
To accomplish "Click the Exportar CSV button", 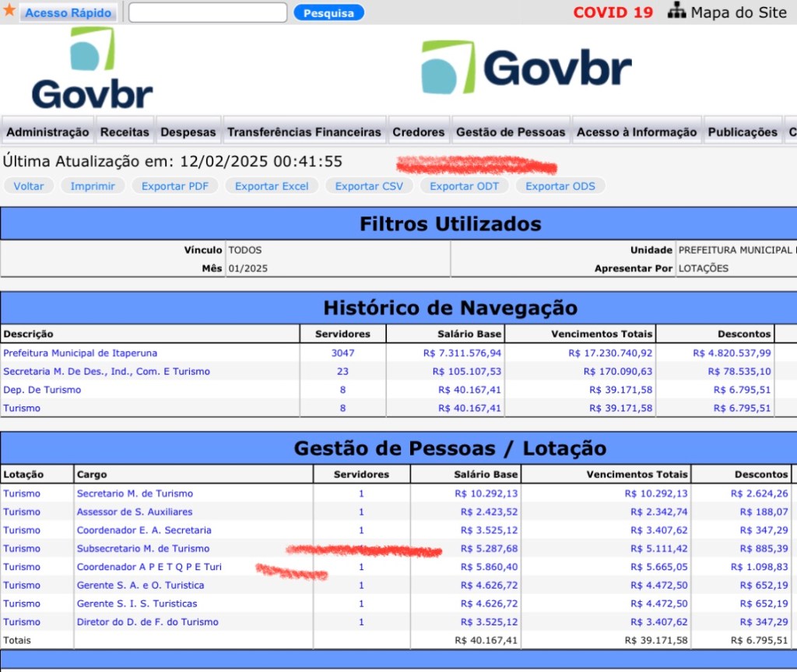I will click(x=369, y=186).
